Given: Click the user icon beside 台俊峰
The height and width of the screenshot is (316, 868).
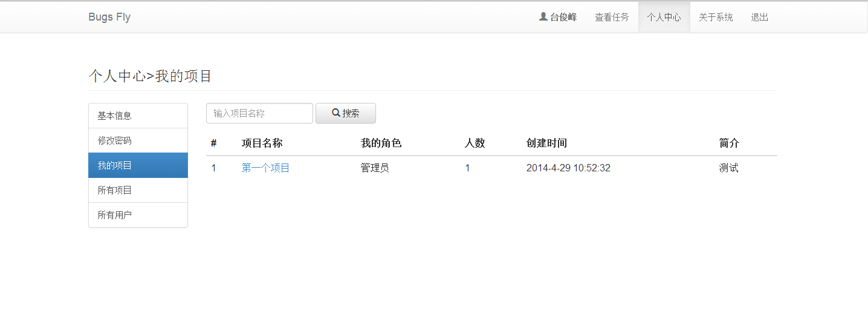Looking at the screenshot, I should 543,17.
